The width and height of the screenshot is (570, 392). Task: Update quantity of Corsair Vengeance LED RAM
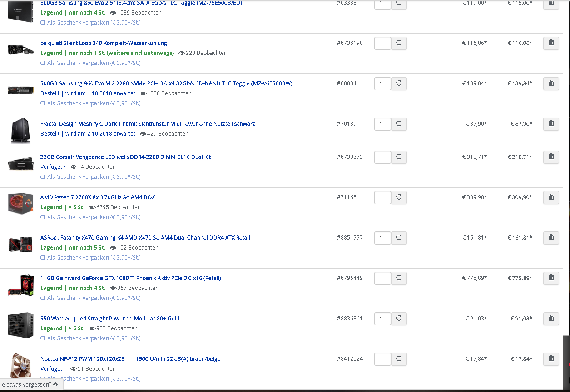pyautogui.click(x=399, y=157)
